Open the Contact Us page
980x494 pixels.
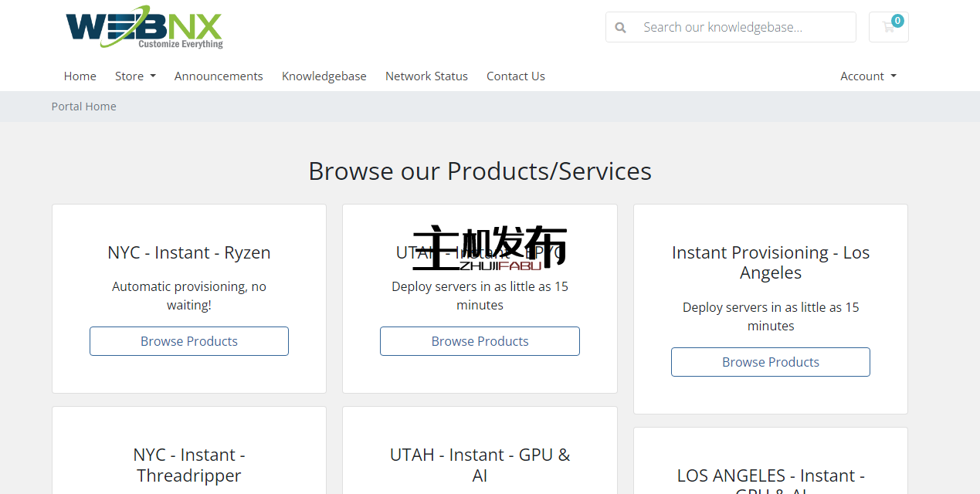point(515,76)
